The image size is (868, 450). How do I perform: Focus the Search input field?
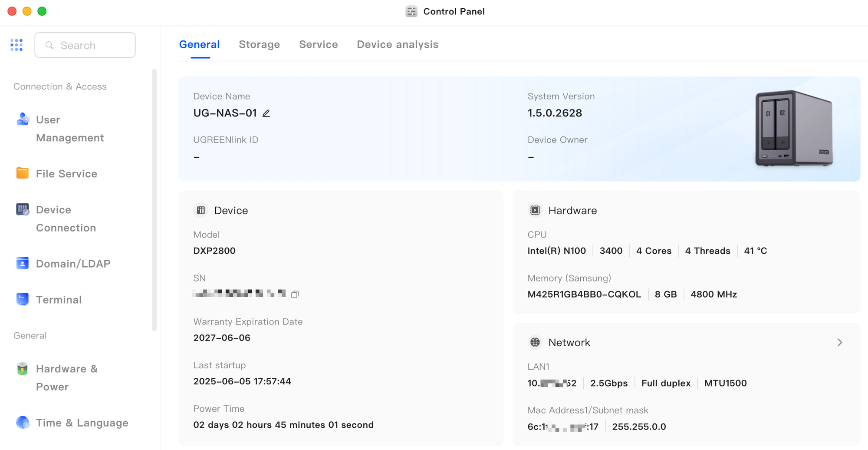click(x=85, y=45)
